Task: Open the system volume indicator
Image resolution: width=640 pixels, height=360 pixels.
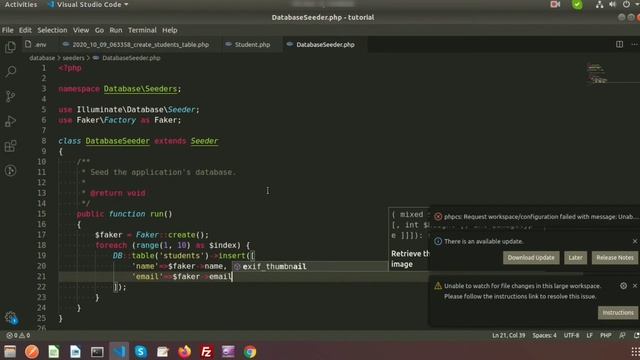Action: (x=612, y=4)
